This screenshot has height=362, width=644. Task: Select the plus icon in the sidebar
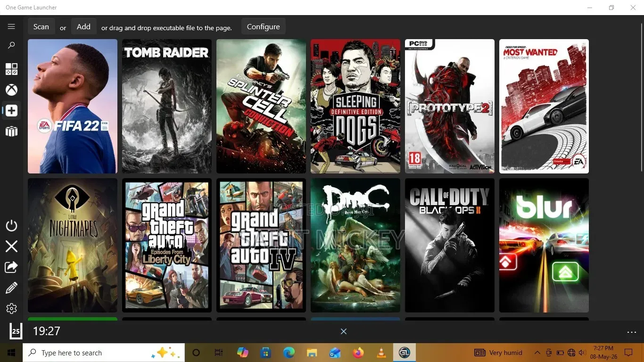tap(11, 111)
